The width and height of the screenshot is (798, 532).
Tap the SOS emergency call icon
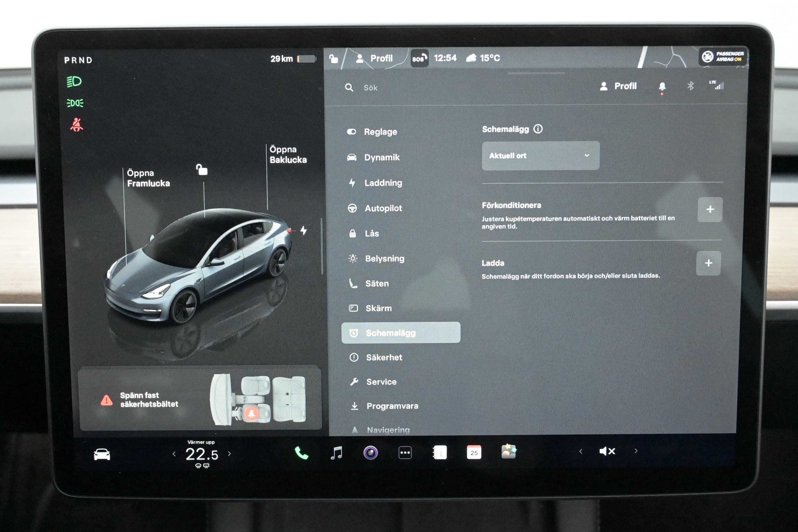419,58
